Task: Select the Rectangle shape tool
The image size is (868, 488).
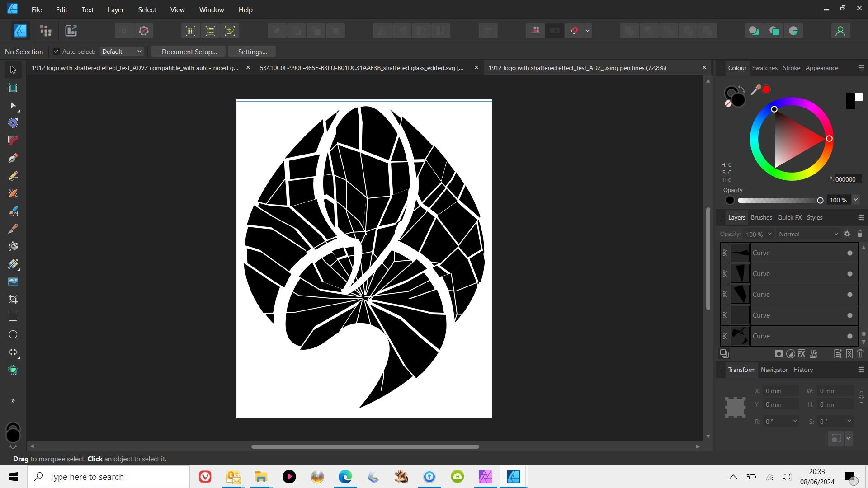Action: point(13,317)
